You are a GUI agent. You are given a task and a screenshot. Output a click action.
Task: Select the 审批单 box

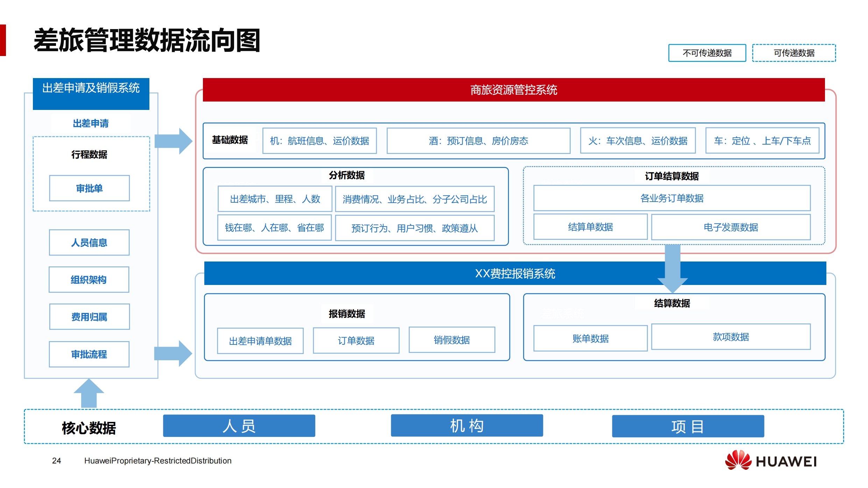(89, 188)
